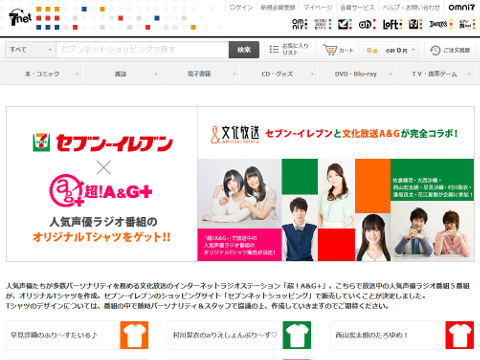The image size is (480, 360).
Task: Click the セブンネットショッピングで探す search field
Action: pyautogui.click(x=143, y=50)
